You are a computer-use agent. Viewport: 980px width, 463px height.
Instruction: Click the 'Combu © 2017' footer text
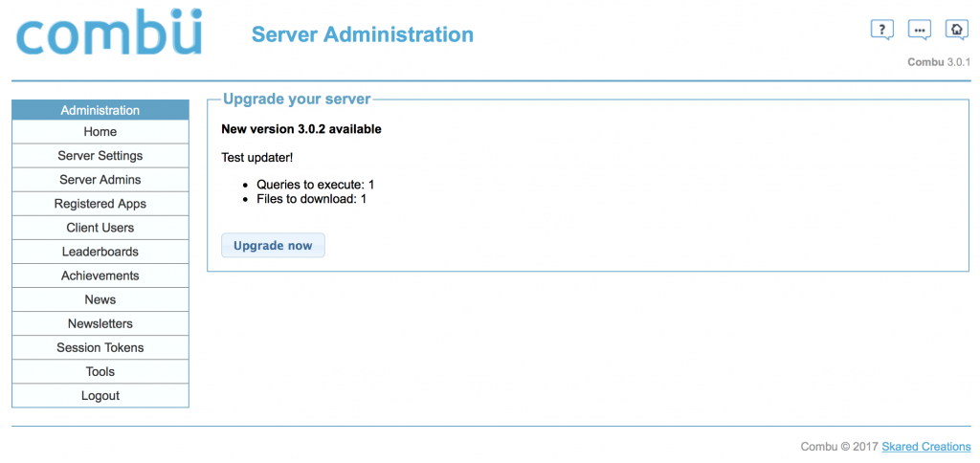pyautogui.click(x=839, y=447)
